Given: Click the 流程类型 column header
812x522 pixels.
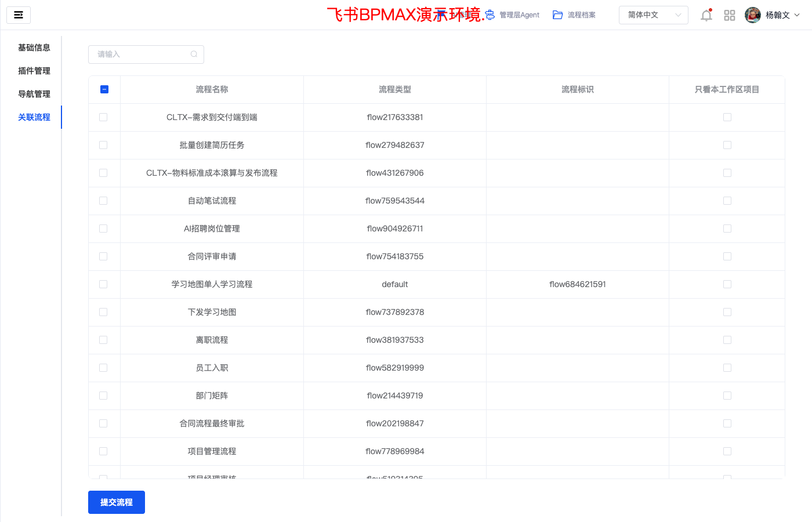Looking at the screenshot, I should 395,89.
